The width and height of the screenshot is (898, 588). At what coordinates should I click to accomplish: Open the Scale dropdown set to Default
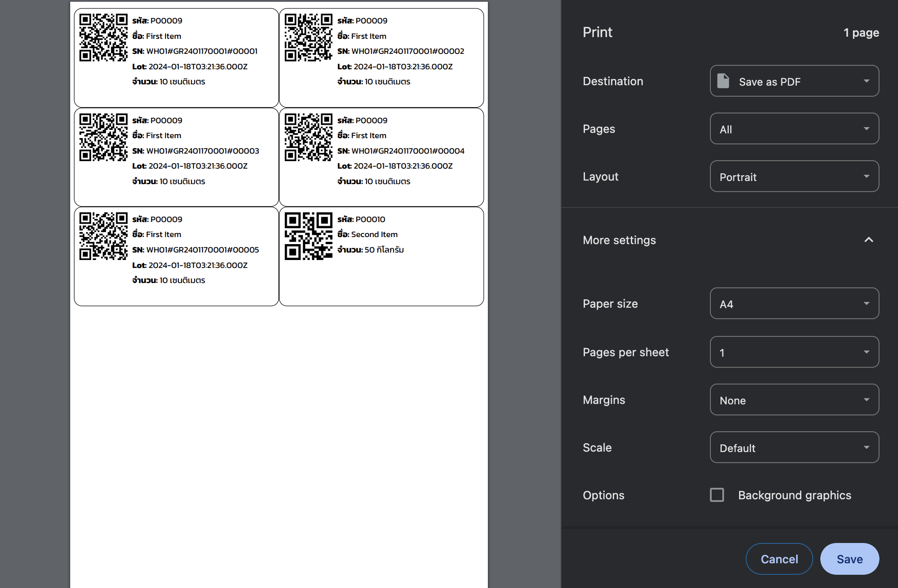pos(794,448)
